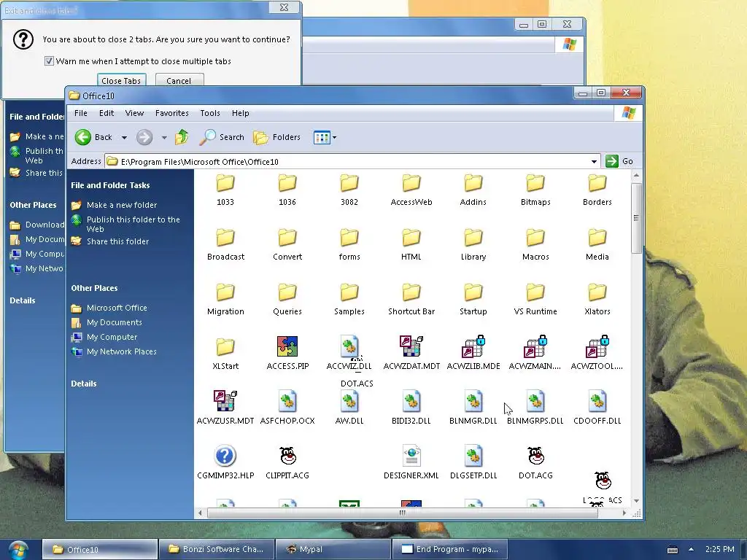Select the Bitmaps folder icon

[535, 183]
